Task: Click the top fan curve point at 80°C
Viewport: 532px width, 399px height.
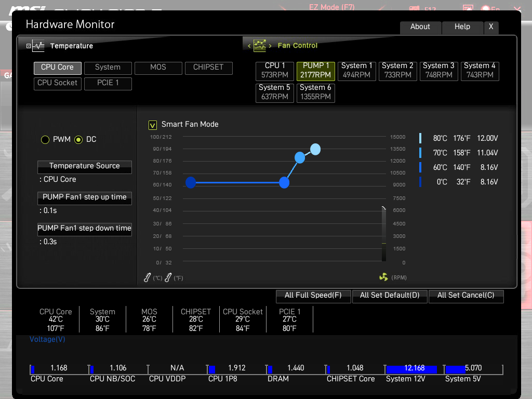Action: pyautogui.click(x=315, y=149)
